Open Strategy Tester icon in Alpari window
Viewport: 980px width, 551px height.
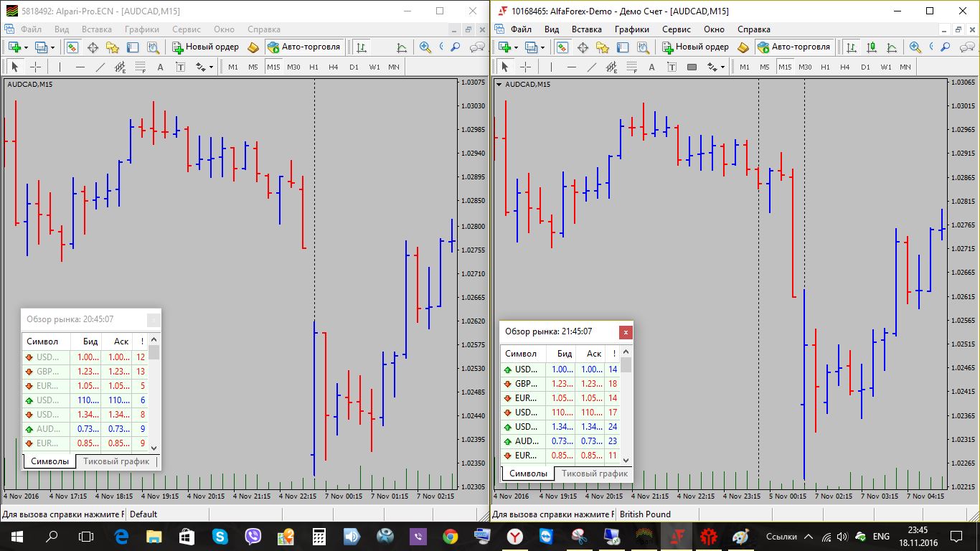click(153, 47)
